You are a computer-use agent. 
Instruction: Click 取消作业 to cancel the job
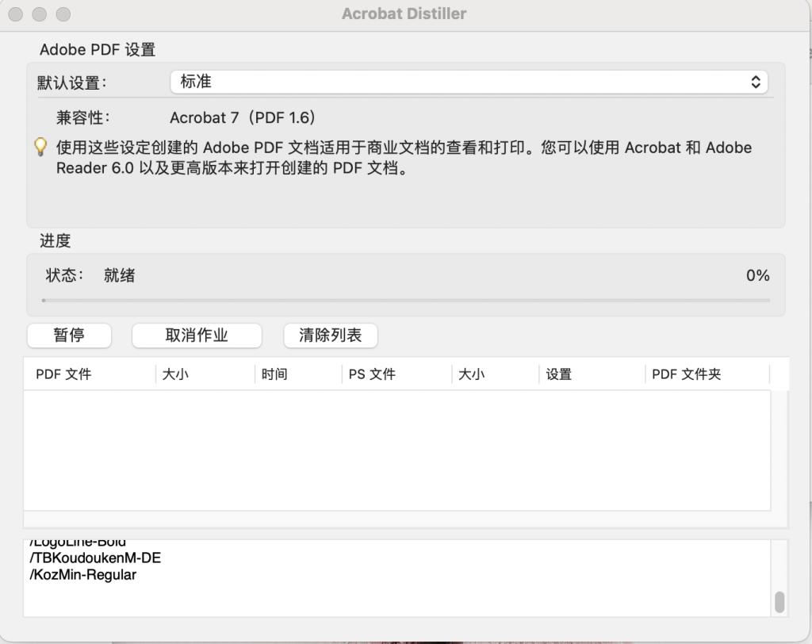(x=196, y=335)
